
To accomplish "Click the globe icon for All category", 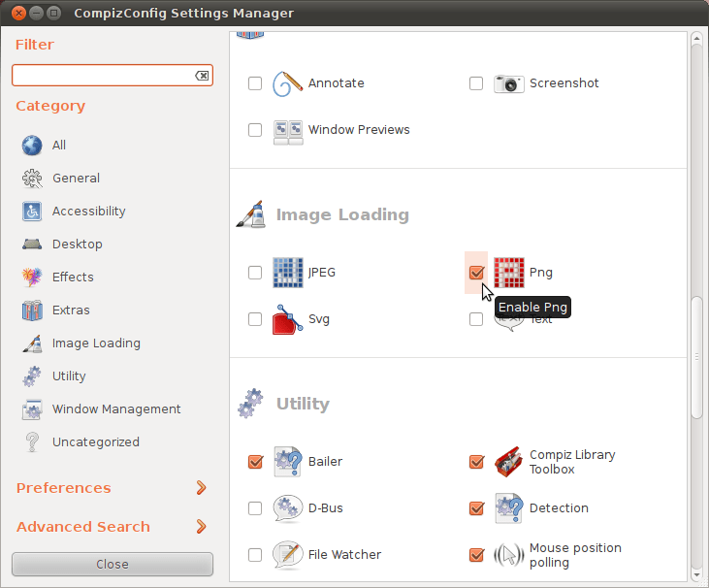I will 32,146.
